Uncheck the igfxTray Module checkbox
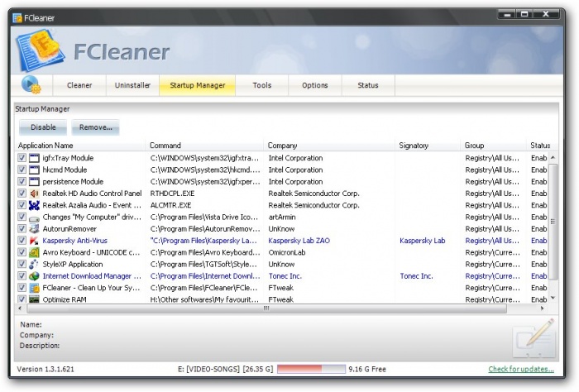Screen dimensions: 579x392 [22, 158]
